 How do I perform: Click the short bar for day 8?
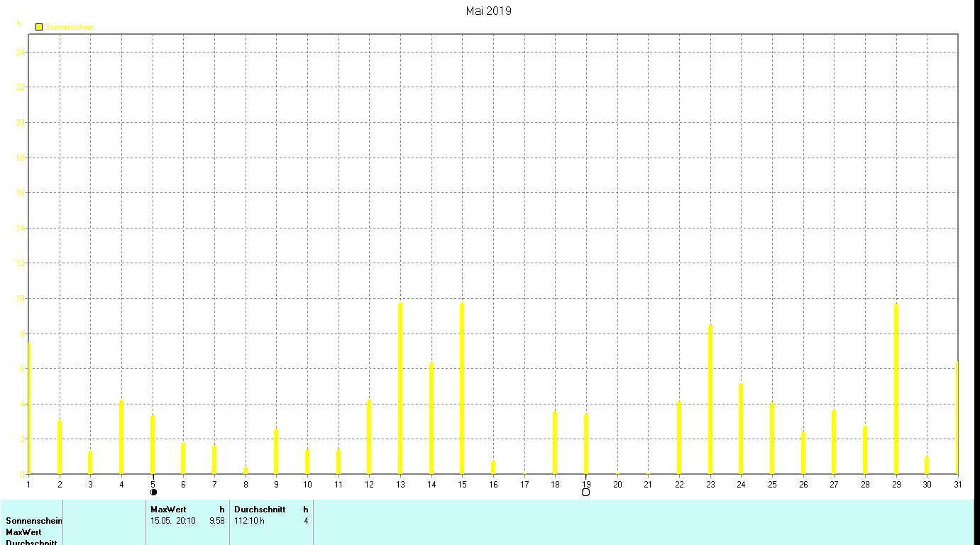[246, 470]
